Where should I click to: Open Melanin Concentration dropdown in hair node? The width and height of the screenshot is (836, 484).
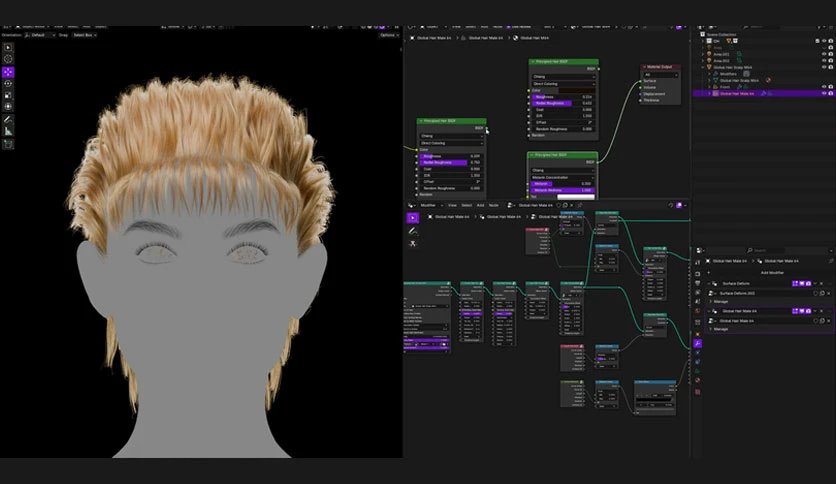[x=562, y=178]
